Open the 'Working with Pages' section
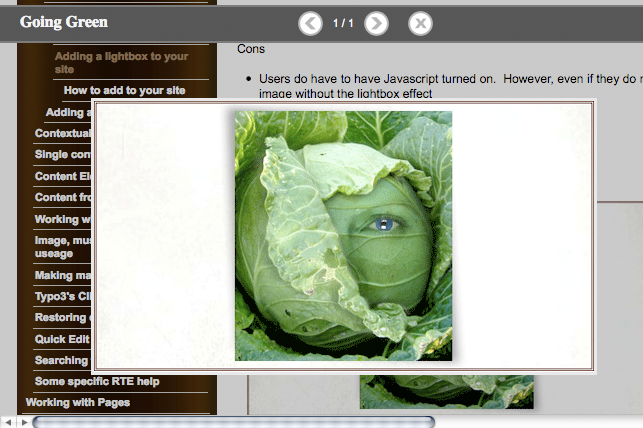The height and width of the screenshot is (428, 643). (x=78, y=402)
